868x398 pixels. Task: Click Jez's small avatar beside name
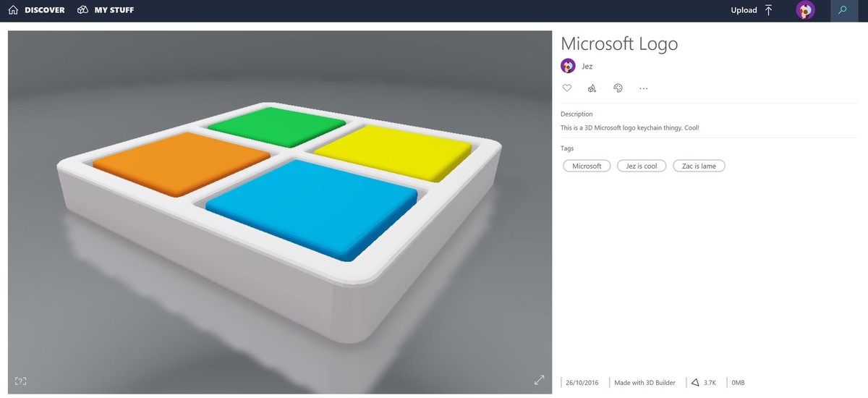point(568,66)
